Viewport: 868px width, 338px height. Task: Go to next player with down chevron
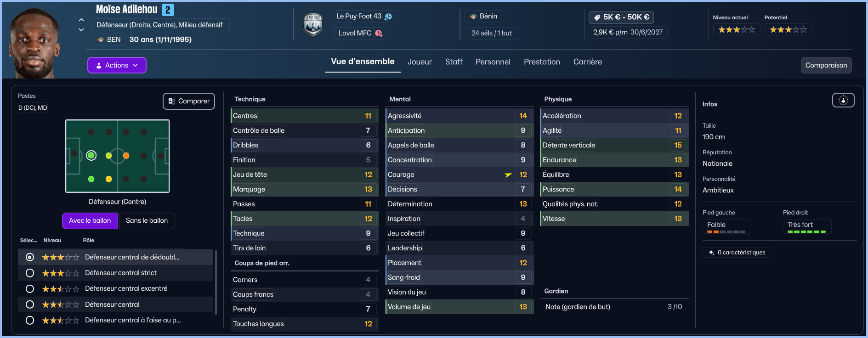81,30
